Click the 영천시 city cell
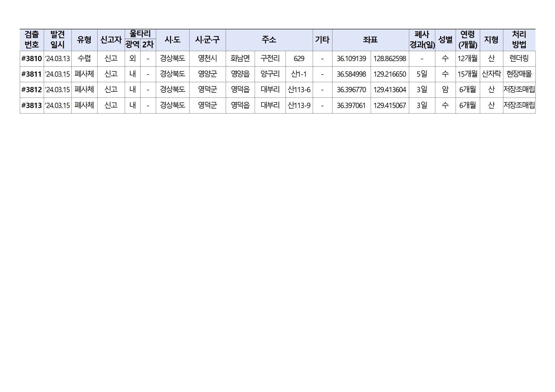555x392 pixels. click(207, 58)
